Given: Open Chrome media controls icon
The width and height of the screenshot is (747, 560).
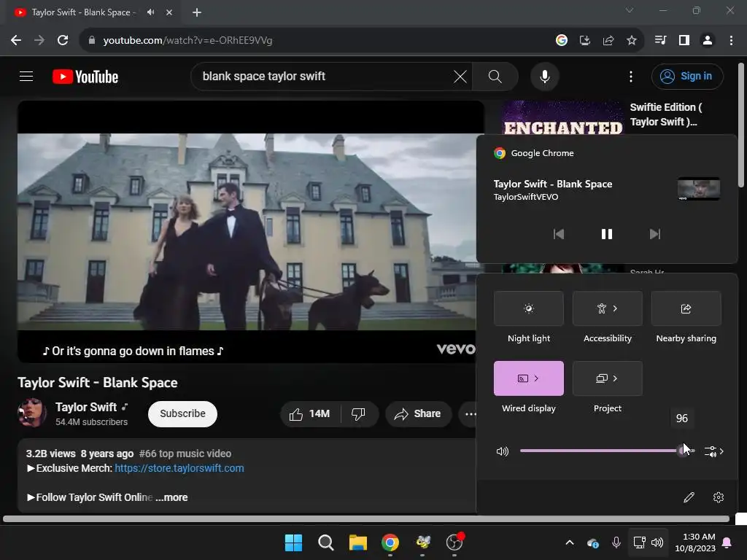Looking at the screenshot, I should (x=661, y=41).
